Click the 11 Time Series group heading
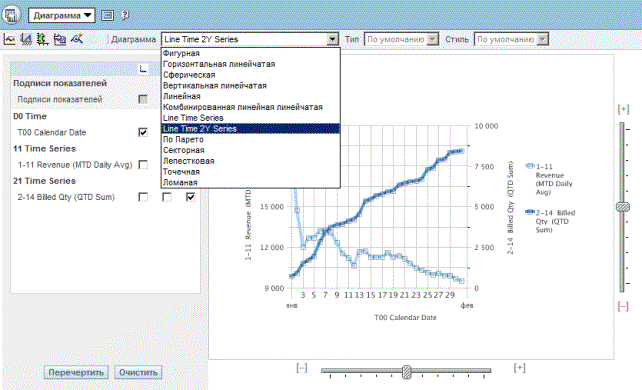Viewport: 642px width, 390px height. [44, 149]
